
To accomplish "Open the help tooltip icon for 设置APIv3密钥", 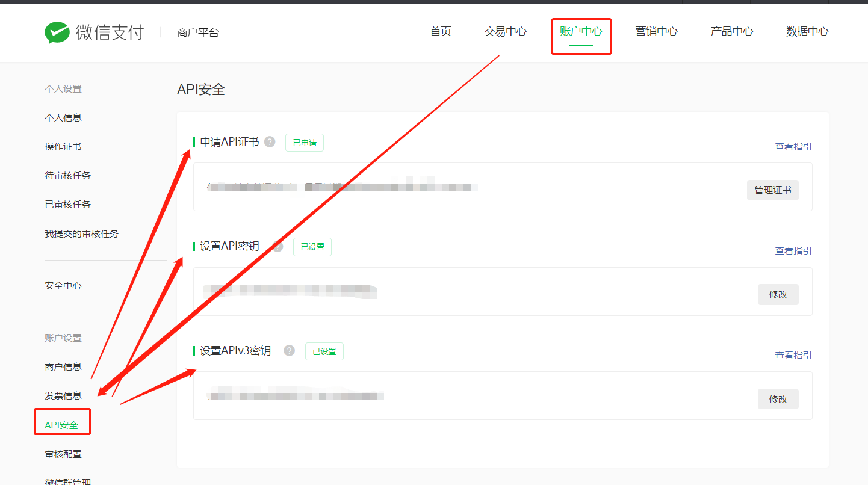I will point(289,350).
